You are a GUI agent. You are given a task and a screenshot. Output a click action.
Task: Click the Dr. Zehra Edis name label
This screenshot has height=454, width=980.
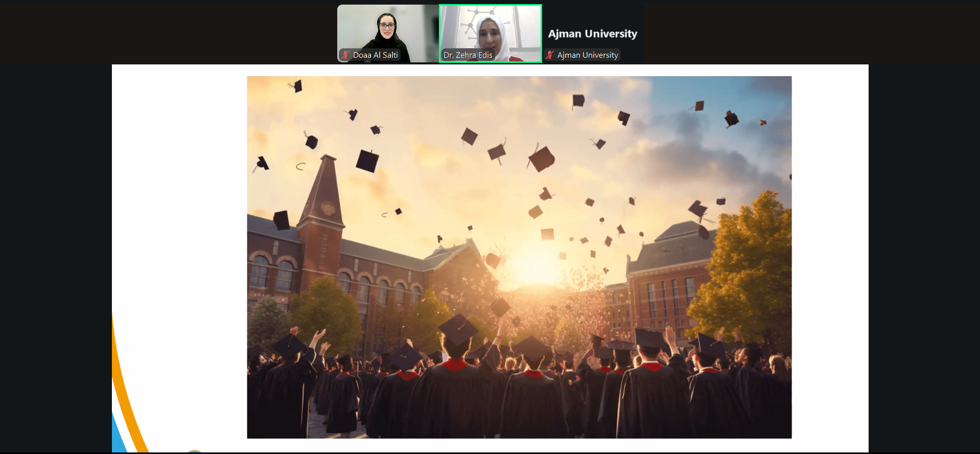(468, 55)
